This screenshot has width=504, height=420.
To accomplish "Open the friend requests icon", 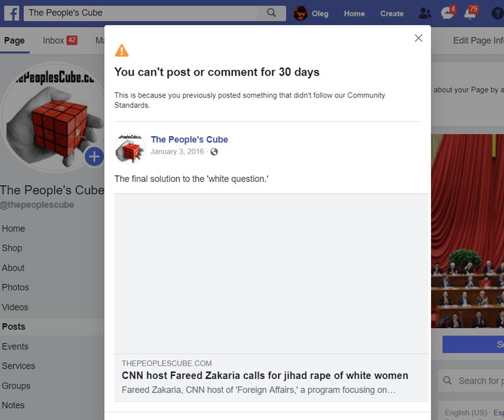I will pyautogui.click(x=425, y=13).
